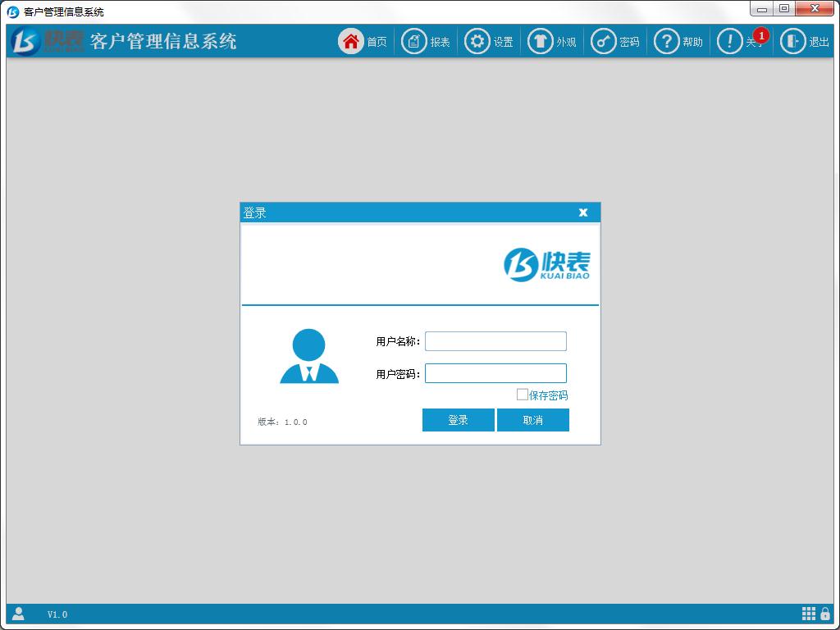Click the grid icon in status bar
Viewport: 840px width, 630px height.
[808, 614]
